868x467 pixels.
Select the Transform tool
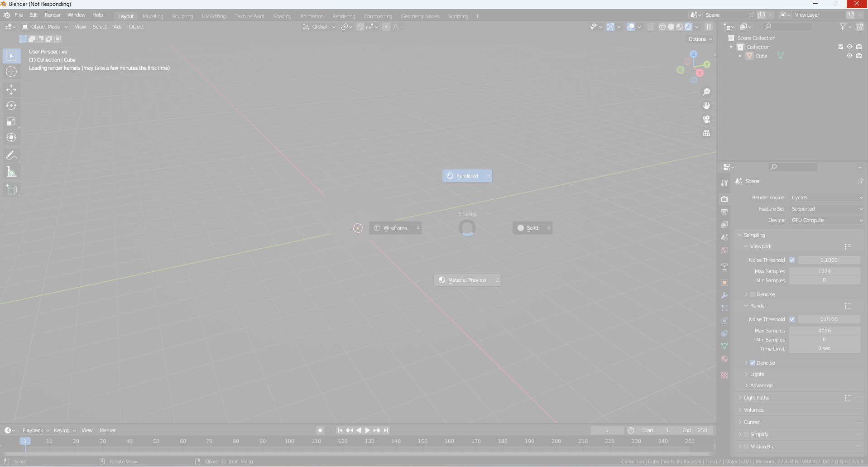[x=11, y=137]
